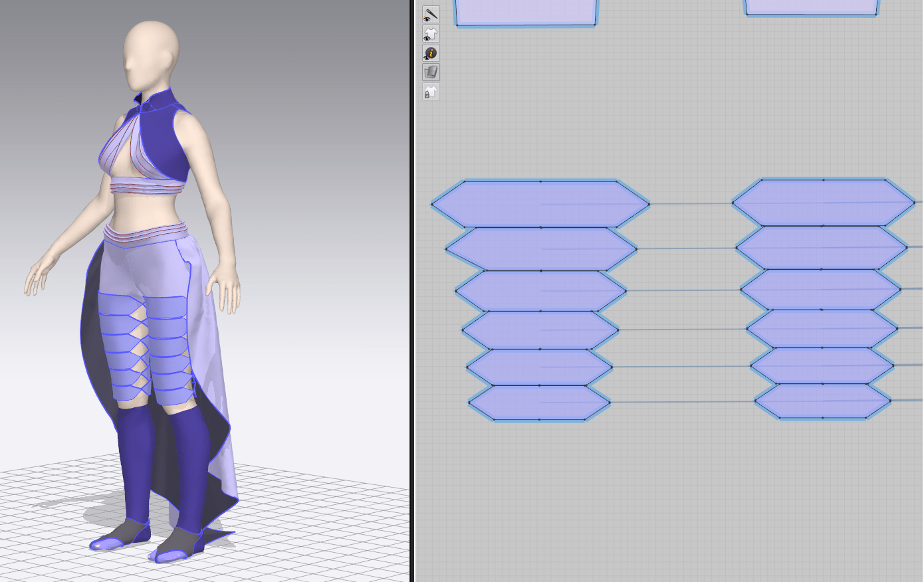Click the pattern lock shirt icon
This screenshot has width=924, height=582.
point(431,92)
